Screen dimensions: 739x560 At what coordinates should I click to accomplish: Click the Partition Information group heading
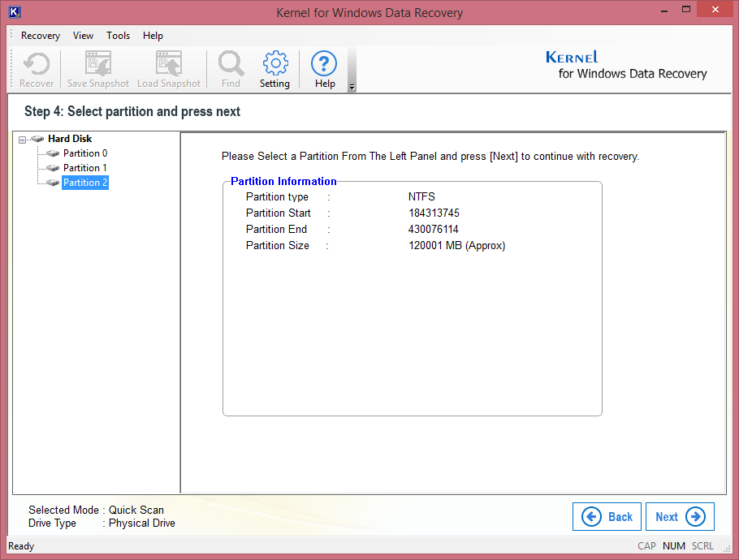(283, 181)
